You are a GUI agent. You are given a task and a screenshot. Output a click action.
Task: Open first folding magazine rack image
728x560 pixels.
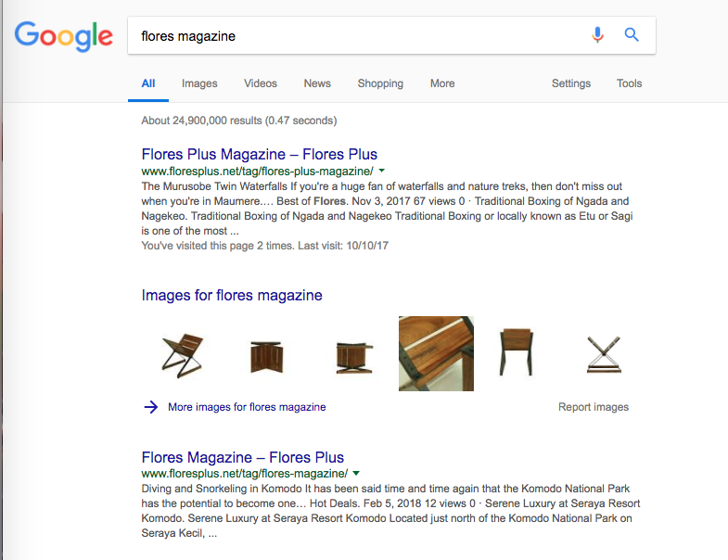point(181,354)
